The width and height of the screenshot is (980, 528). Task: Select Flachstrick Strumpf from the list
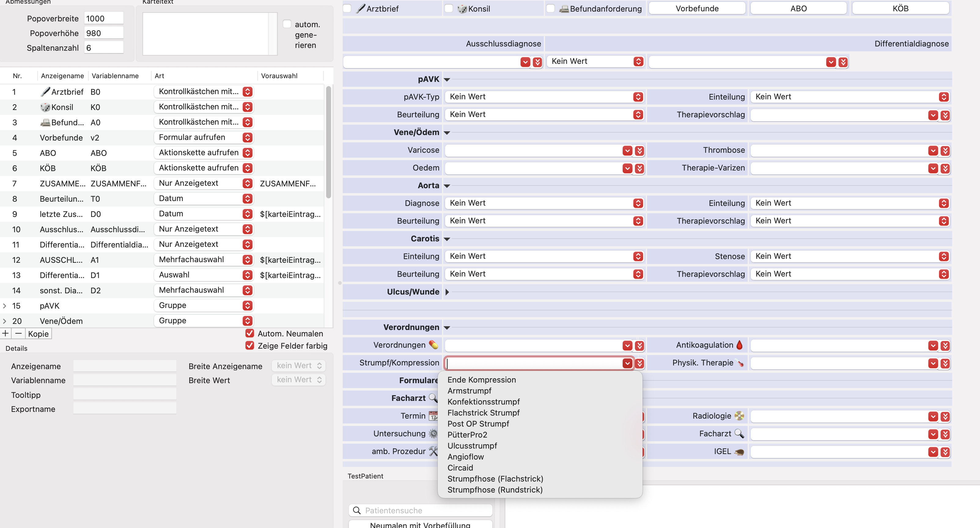pos(483,413)
